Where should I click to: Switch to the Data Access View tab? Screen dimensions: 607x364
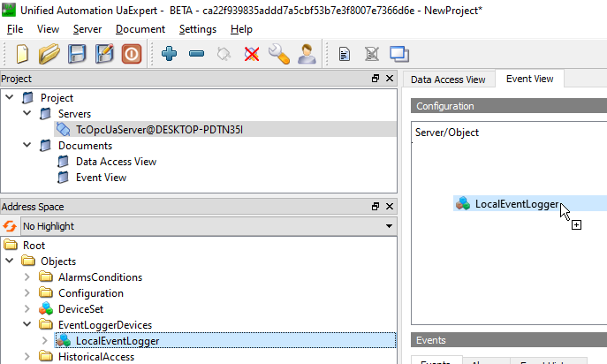tap(448, 80)
